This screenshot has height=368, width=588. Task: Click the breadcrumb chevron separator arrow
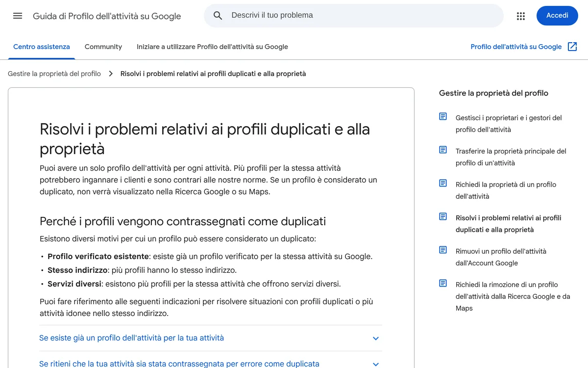click(x=110, y=74)
